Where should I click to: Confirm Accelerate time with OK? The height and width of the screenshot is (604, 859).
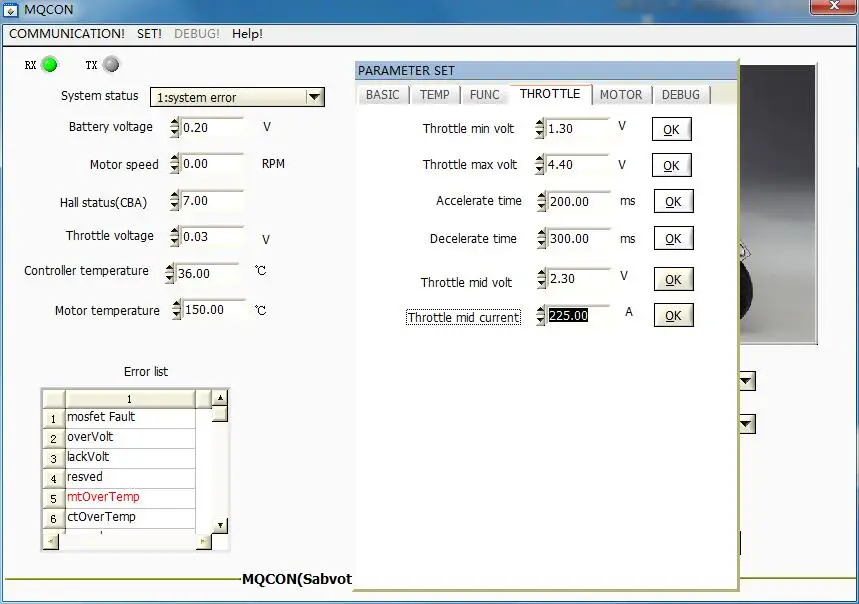(x=673, y=201)
